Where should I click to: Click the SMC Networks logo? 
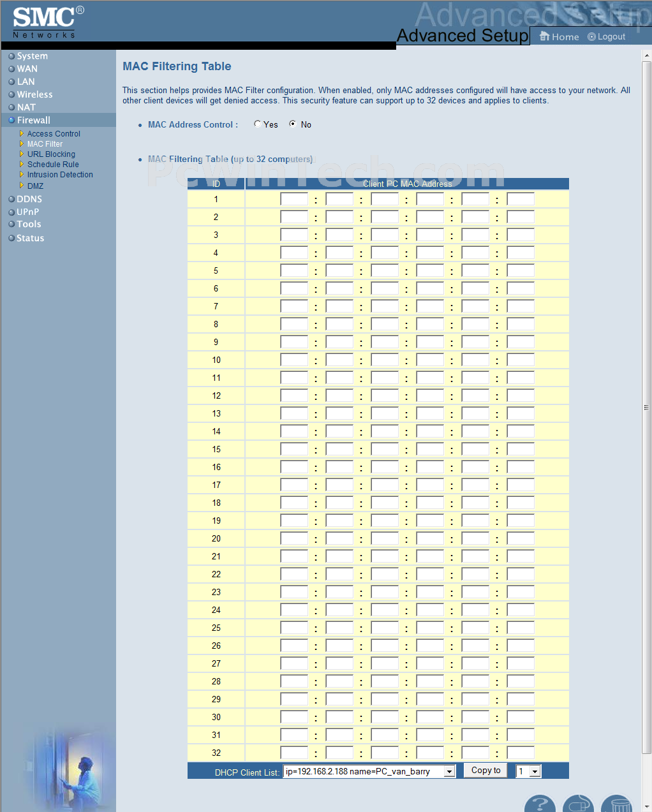point(48,22)
